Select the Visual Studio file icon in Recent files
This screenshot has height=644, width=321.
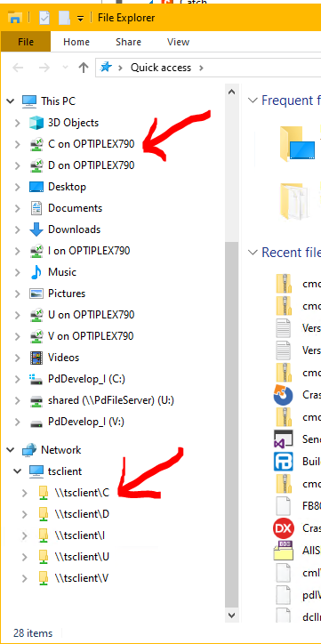(284, 439)
